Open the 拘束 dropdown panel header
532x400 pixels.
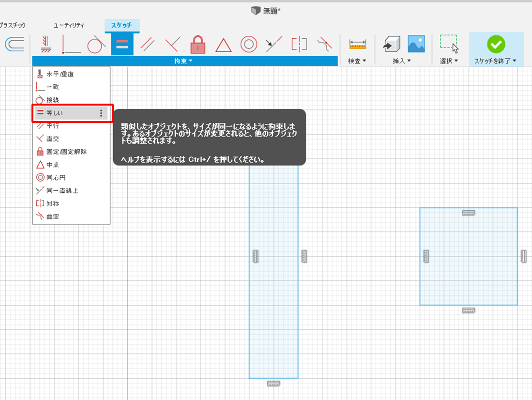[x=184, y=61]
